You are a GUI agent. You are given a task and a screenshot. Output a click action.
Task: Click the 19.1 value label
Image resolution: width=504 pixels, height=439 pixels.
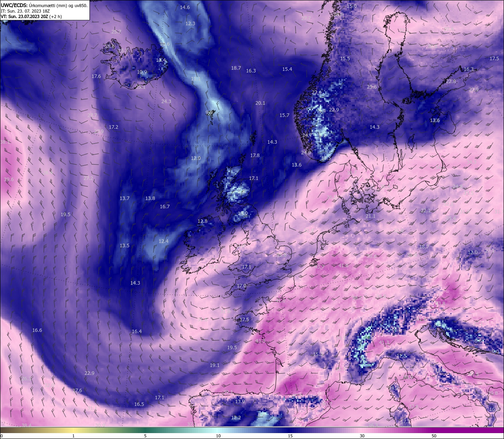click(215, 365)
